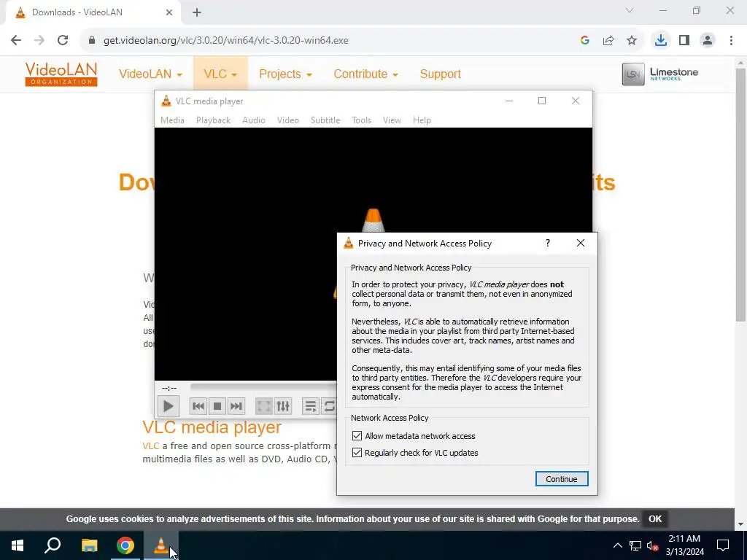Click the VLC seek bar
Image resolution: width=747 pixels, height=560 pixels.
pos(263,386)
